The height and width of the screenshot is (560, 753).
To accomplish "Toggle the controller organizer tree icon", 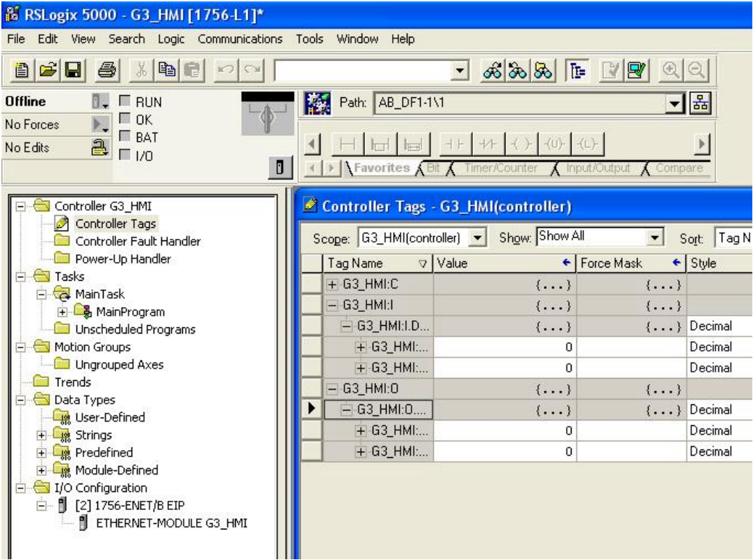I will point(577,71).
